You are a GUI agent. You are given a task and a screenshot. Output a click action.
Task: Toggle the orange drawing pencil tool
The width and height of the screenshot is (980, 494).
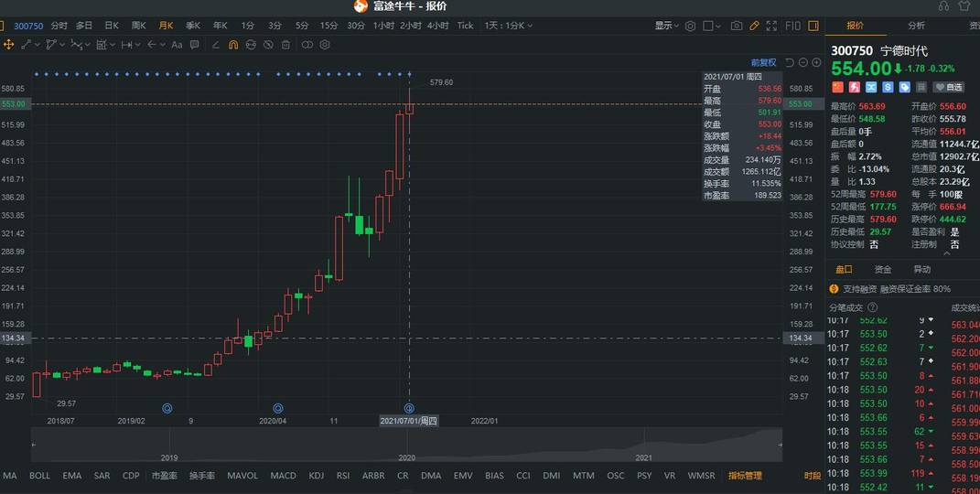tap(754, 26)
